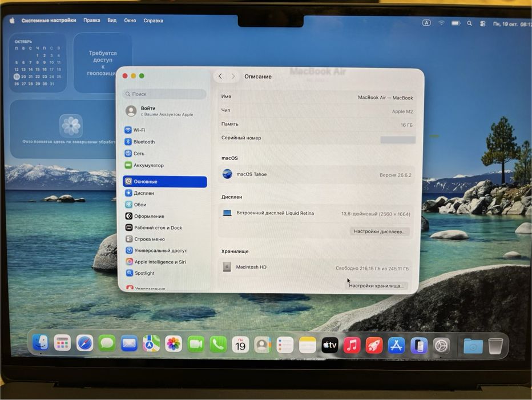Open Mail app in the Dock
Image resolution: width=532 pixels, height=400 pixels.
[x=129, y=345]
